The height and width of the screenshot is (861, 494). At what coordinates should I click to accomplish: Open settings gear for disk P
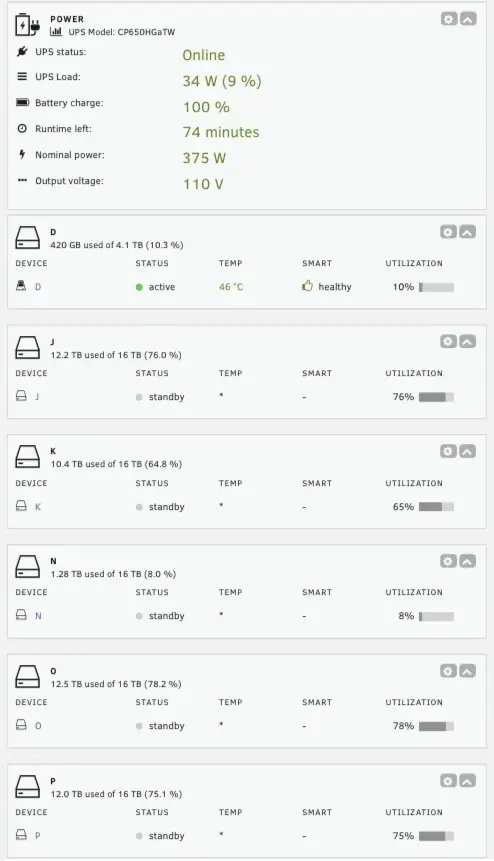pos(448,781)
